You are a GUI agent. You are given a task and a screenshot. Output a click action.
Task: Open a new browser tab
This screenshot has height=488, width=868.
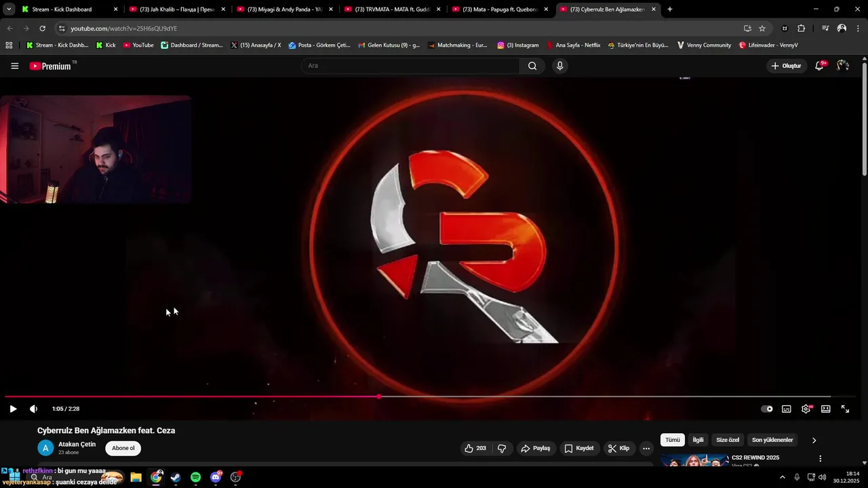tap(670, 9)
